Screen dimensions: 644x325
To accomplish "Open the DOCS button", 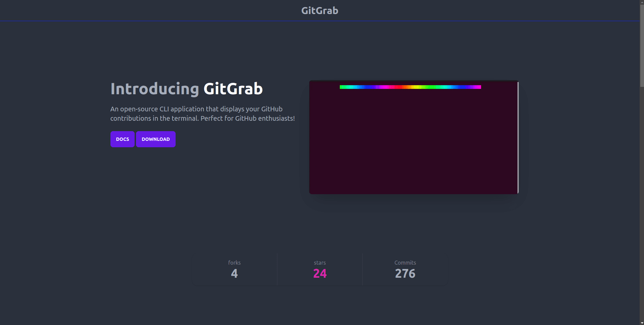I will (123, 139).
